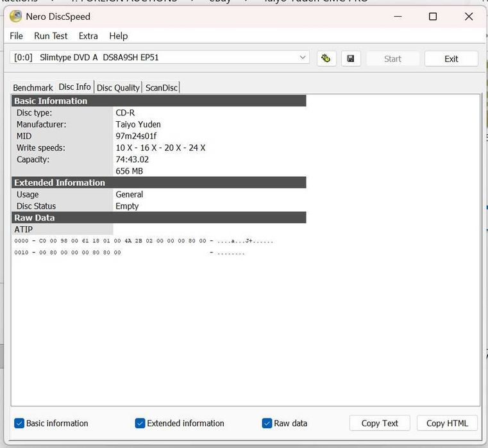
Task: Minimize the Nero DiscSpeed window
Action: (x=398, y=17)
